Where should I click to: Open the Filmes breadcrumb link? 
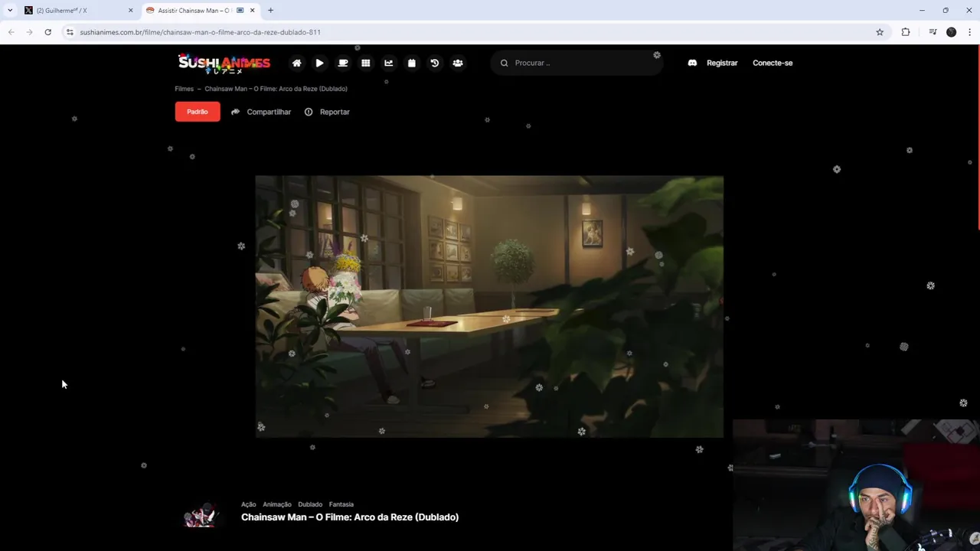184,89
